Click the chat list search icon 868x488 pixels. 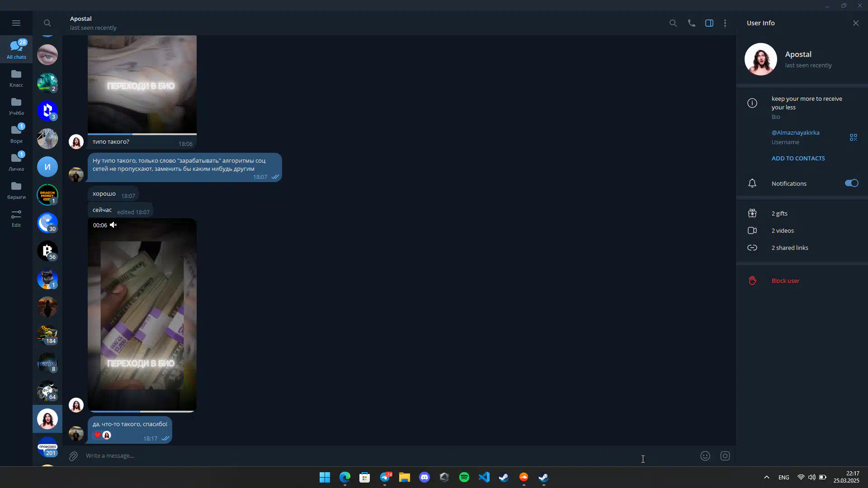point(47,23)
